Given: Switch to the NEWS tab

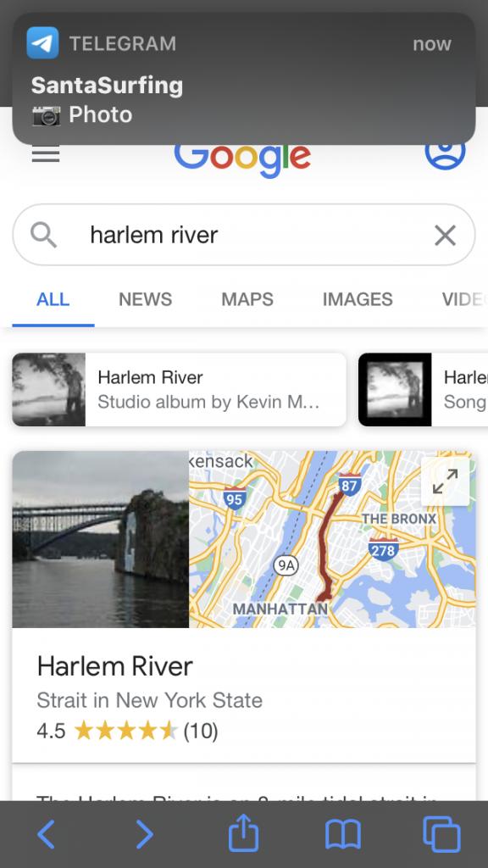Looking at the screenshot, I should pos(145,299).
